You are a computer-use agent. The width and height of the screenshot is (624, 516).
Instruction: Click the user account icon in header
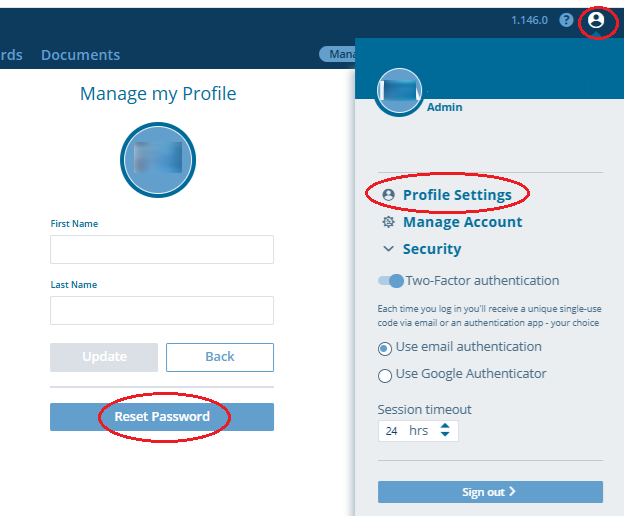coord(596,20)
